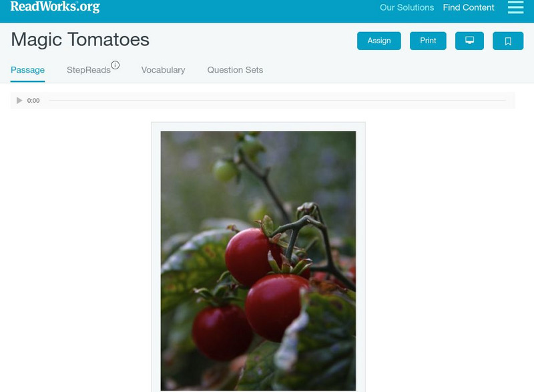Click the monitor presentation icon button
Viewport: 534px width, 392px height.
pos(469,41)
